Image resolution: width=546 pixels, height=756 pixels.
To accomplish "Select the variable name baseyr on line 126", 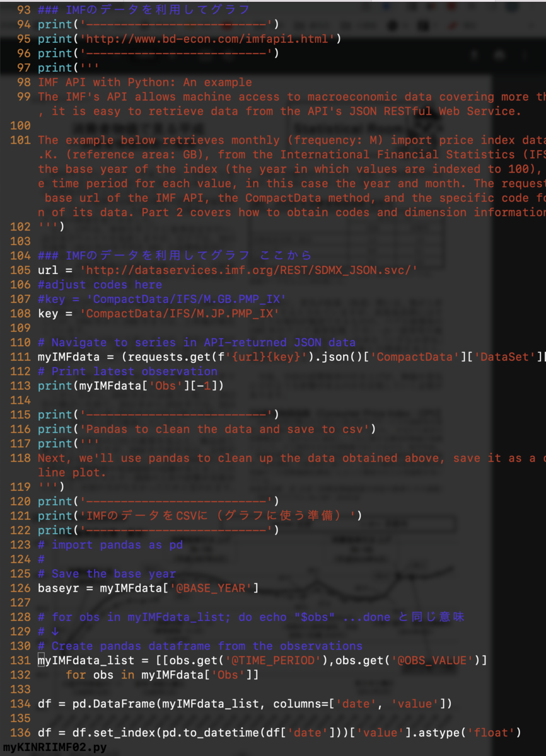I will [57, 588].
